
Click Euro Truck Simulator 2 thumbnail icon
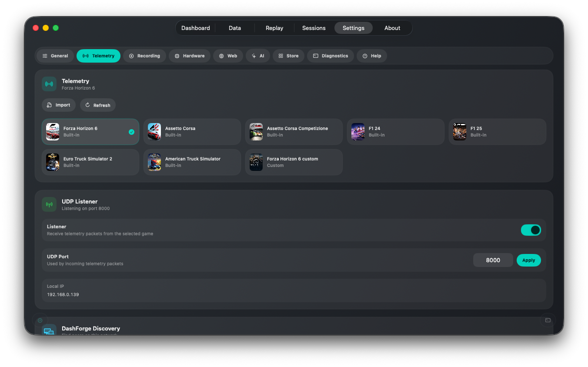[53, 162]
